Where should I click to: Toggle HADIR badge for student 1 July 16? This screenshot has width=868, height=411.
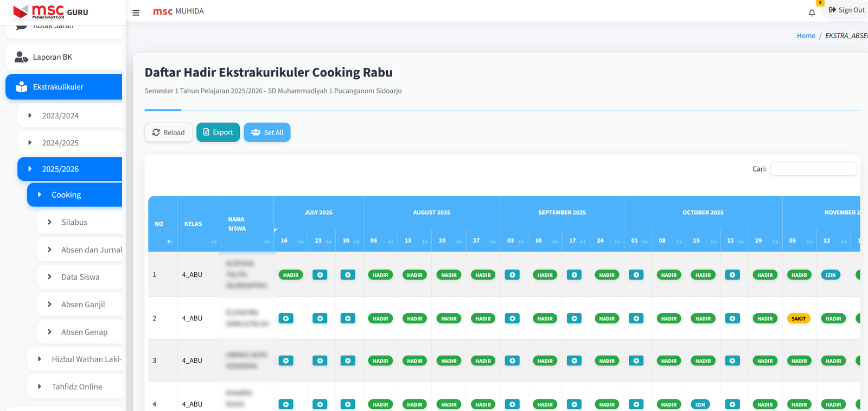point(291,275)
